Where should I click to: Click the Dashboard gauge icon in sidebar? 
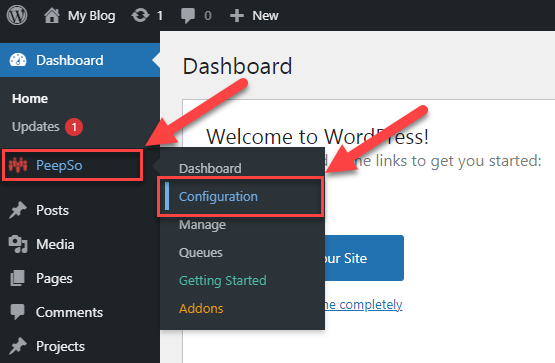click(x=18, y=60)
